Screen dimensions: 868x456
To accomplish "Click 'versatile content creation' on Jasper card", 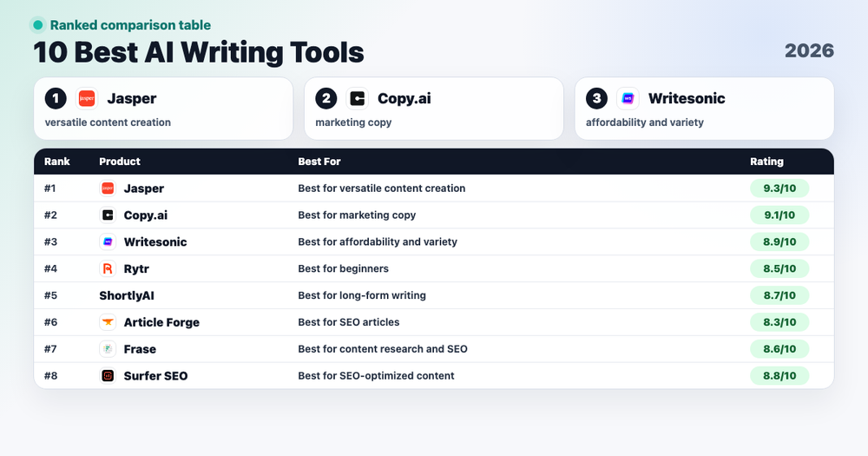I will pyautogui.click(x=108, y=122).
